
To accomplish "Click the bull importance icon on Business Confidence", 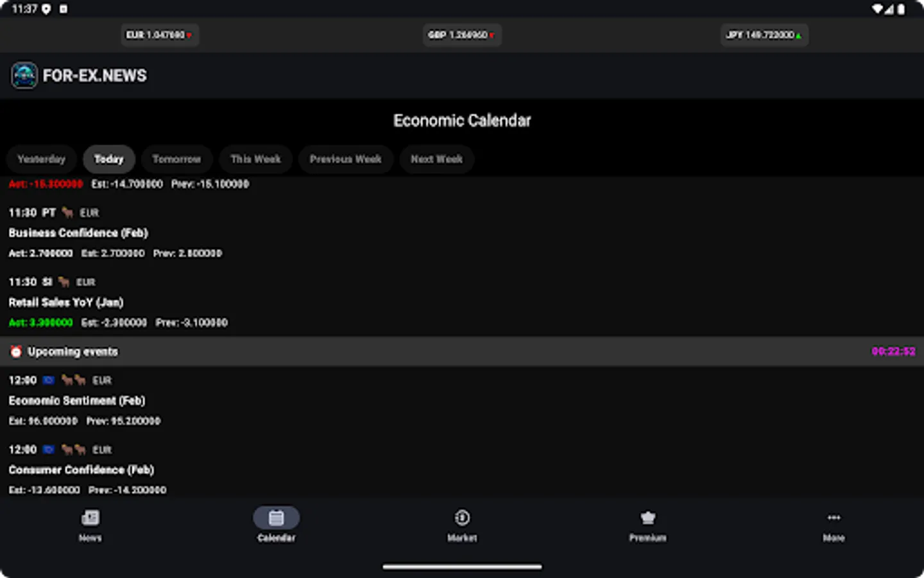I will (x=66, y=212).
